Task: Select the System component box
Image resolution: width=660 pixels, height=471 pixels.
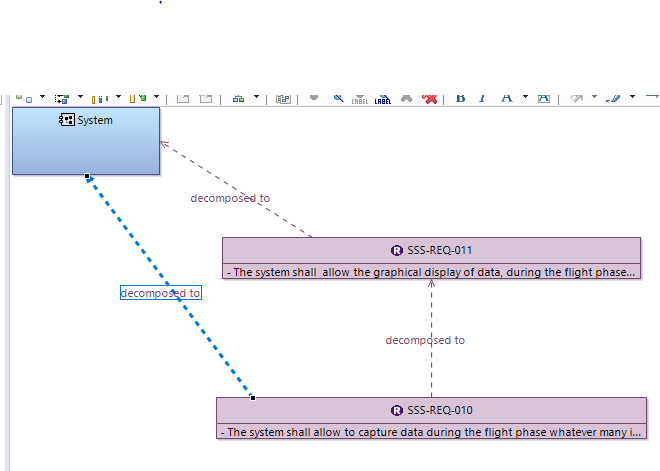Action: coord(86,141)
